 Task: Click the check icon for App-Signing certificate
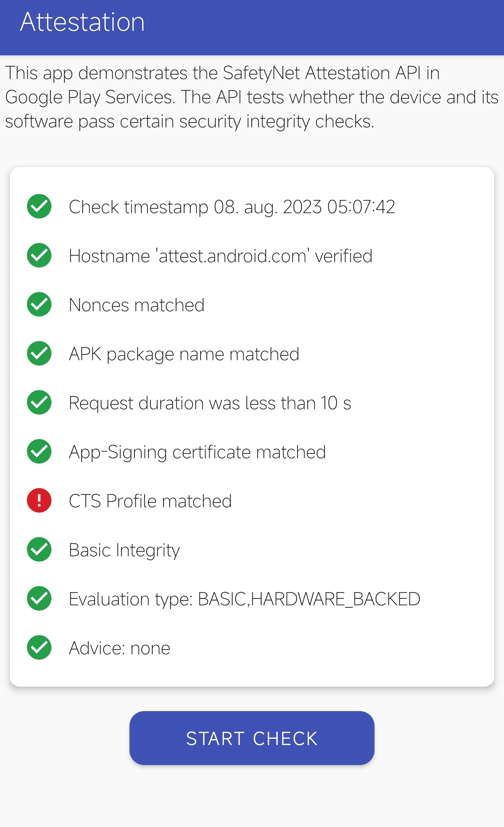(39, 451)
